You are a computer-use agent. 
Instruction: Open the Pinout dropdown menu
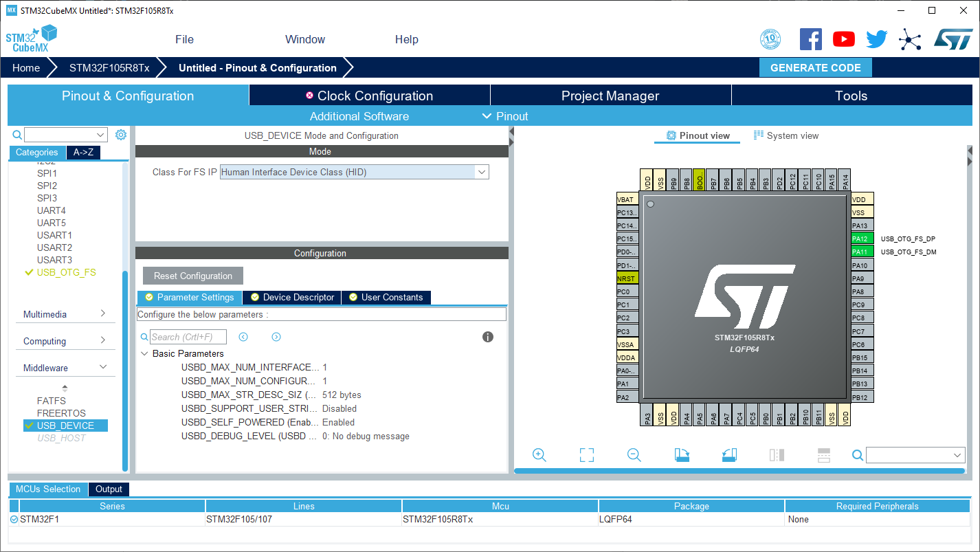pyautogui.click(x=505, y=116)
